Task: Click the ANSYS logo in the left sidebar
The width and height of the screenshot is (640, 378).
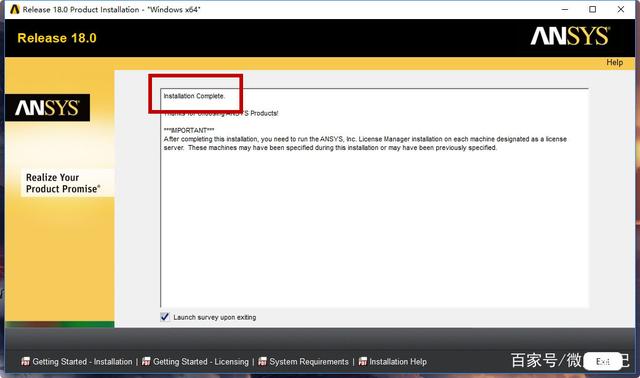Action: 47,108
